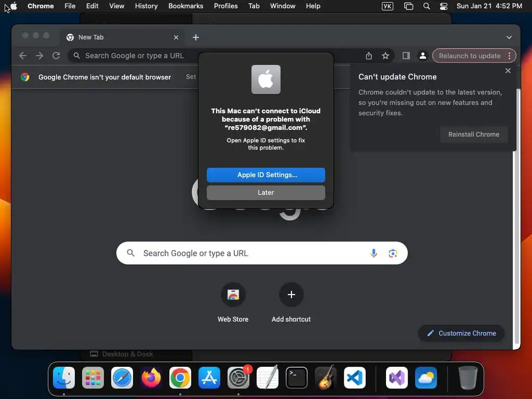This screenshot has height=399, width=532.
Task: Open the Tab menu
Action: click(x=254, y=6)
